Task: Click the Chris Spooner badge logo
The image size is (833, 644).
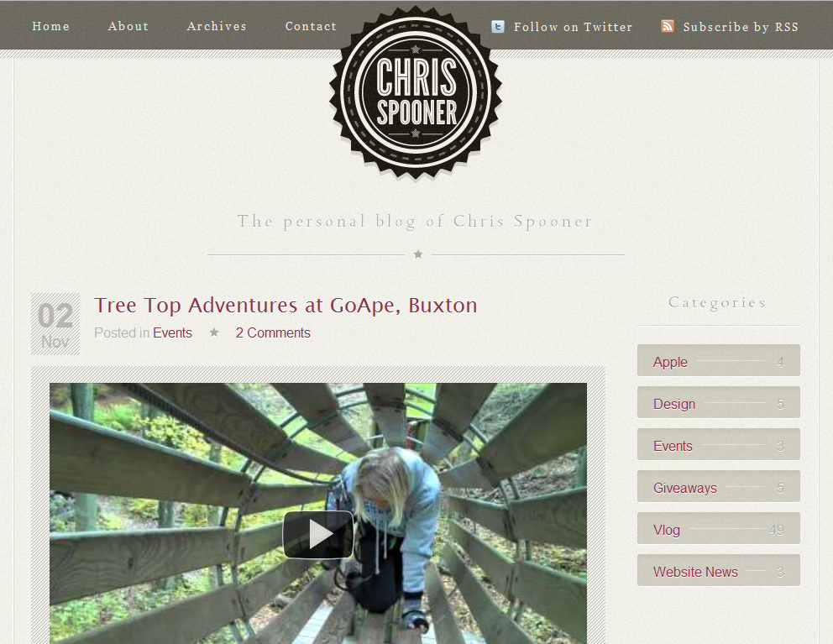Action: coord(416,91)
